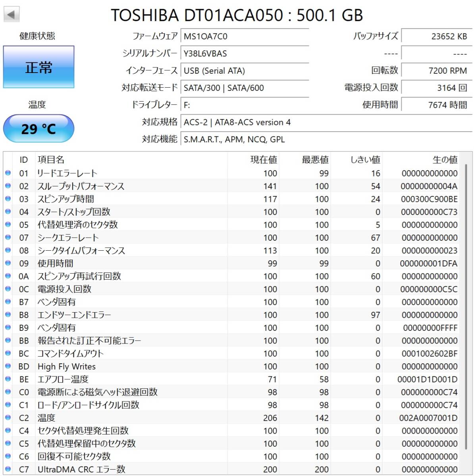
Task: Click status icon for シークエラーレート row
Action: (x=8, y=238)
